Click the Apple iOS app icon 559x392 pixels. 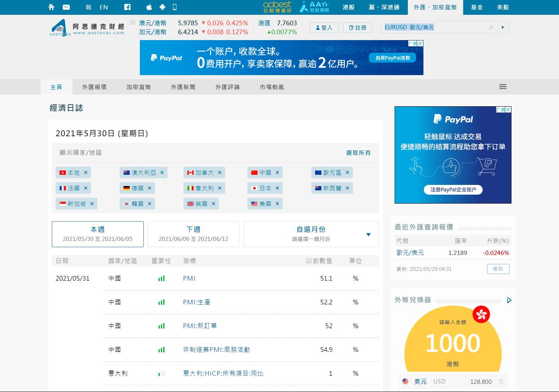(x=149, y=7)
